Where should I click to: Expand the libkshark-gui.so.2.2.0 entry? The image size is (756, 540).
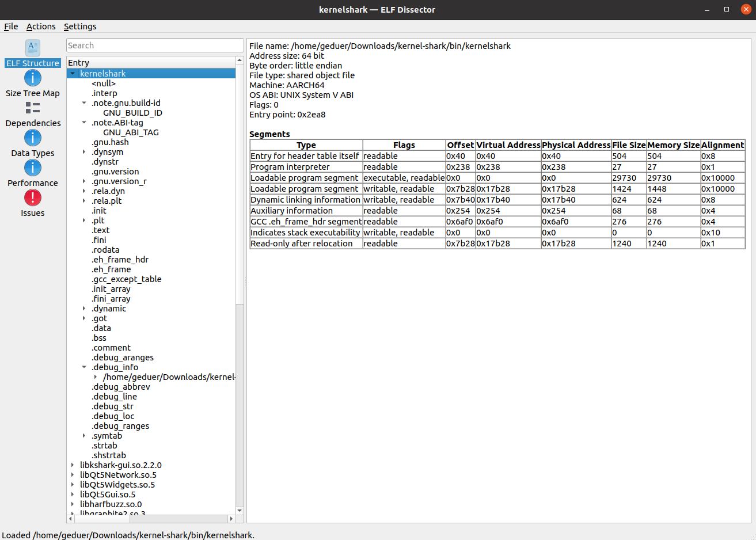coord(73,465)
